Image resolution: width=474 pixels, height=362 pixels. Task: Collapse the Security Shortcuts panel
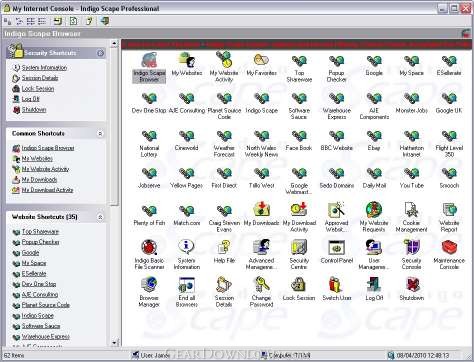coord(101,53)
